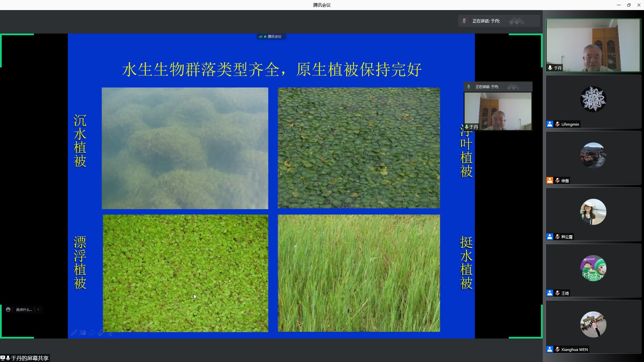Viewport: 644px width, 362px height.
Task: Click Lifengmin's blue profile badge
Action: [550, 124]
